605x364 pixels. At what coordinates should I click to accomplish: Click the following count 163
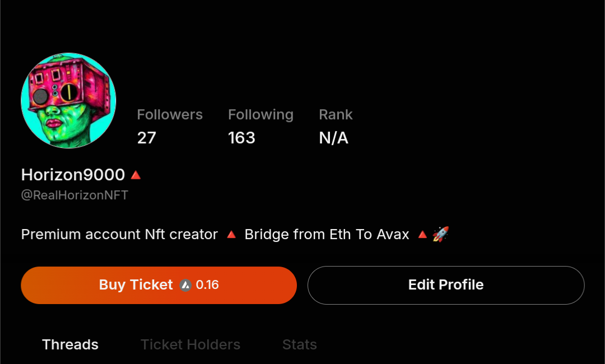tap(241, 138)
